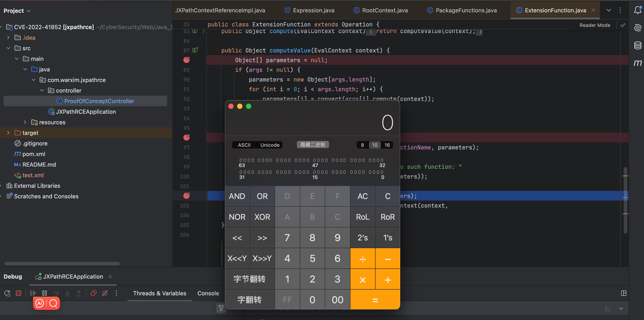
Task: Click the calculator equals button
Action: pyautogui.click(x=375, y=300)
